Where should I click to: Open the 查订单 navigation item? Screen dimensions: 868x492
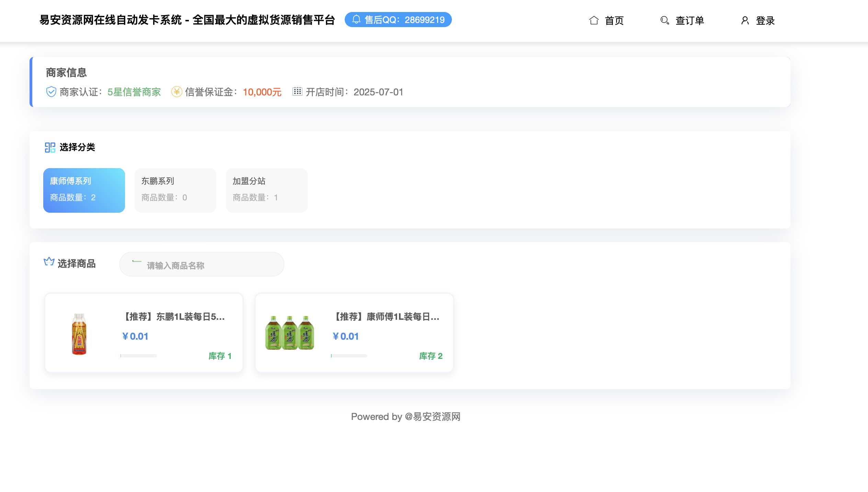[x=689, y=21]
